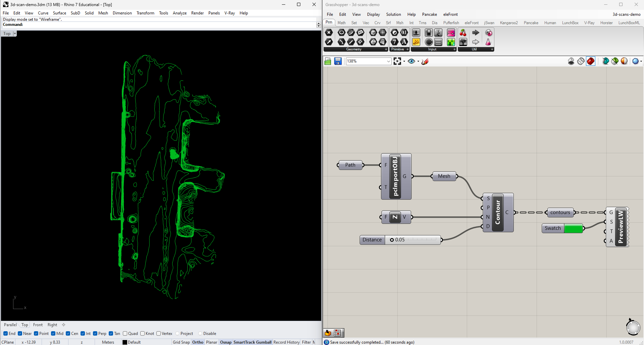644x345 pixels.
Task: Enable the red 'only preview selected' icon
Action: coord(591,61)
